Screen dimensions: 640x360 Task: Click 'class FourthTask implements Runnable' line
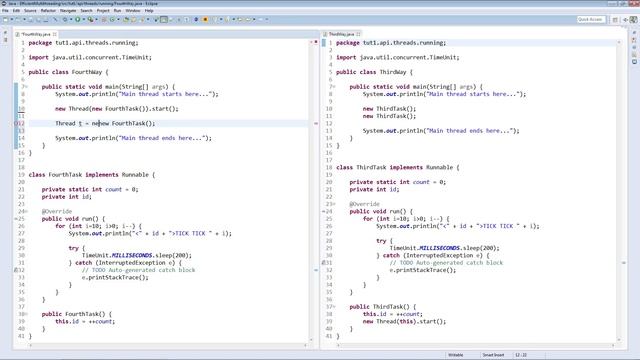(x=92, y=175)
